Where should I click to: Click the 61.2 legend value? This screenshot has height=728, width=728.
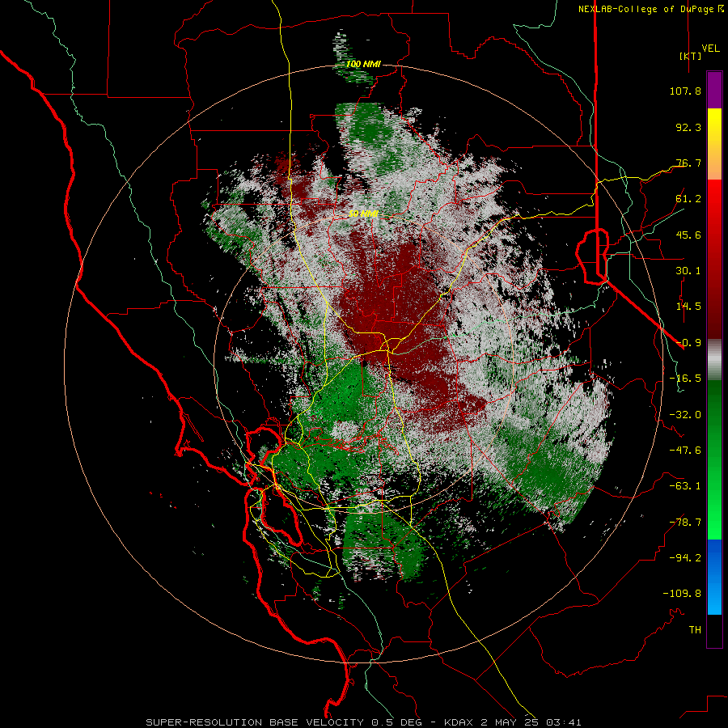[x=688, y=199]
